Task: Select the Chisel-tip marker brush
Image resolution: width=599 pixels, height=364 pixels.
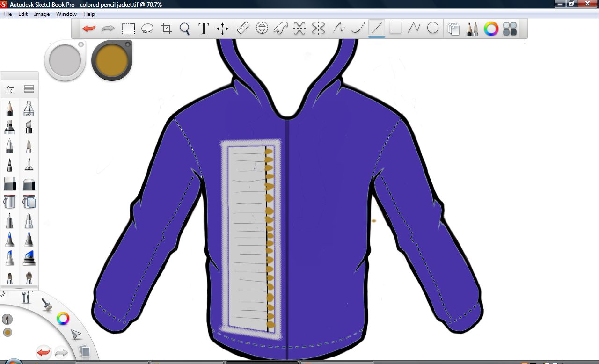Action: [29, 127]
